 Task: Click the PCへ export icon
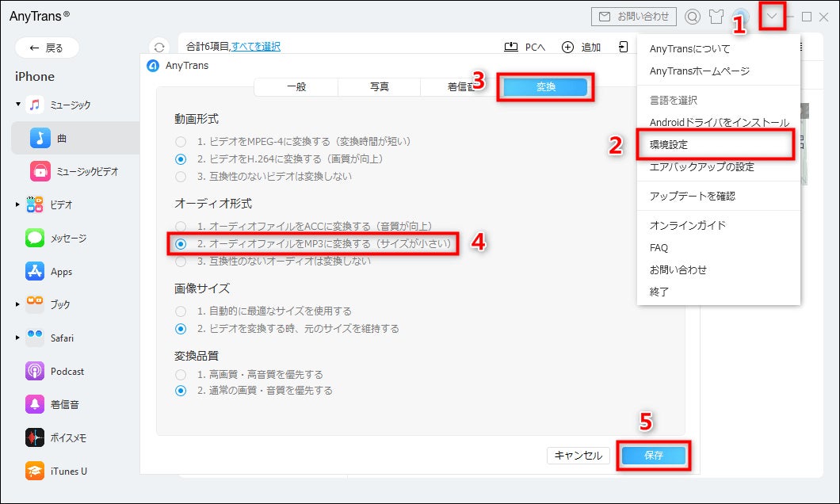511,47
